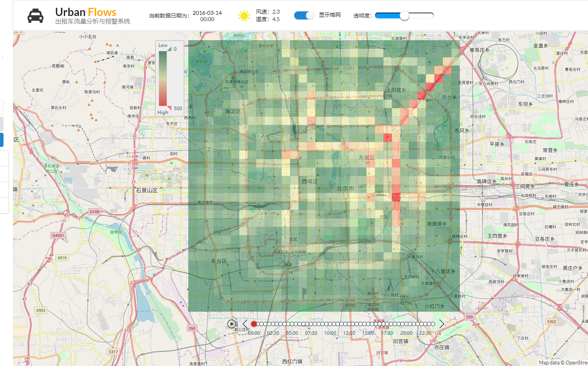Click the 东城区 district label
The image size is (588, 366).
click(x=367, y=157)
